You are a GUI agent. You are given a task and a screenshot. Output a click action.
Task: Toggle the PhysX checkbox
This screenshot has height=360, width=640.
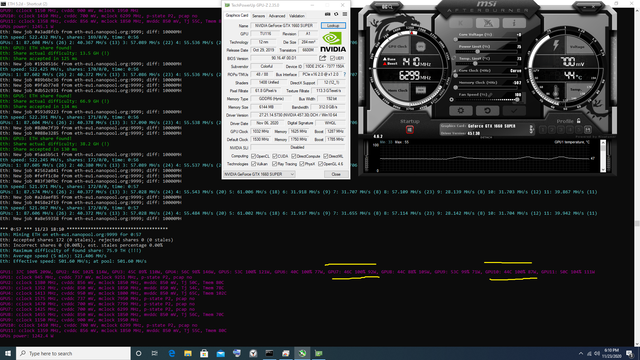click(302, 164)
